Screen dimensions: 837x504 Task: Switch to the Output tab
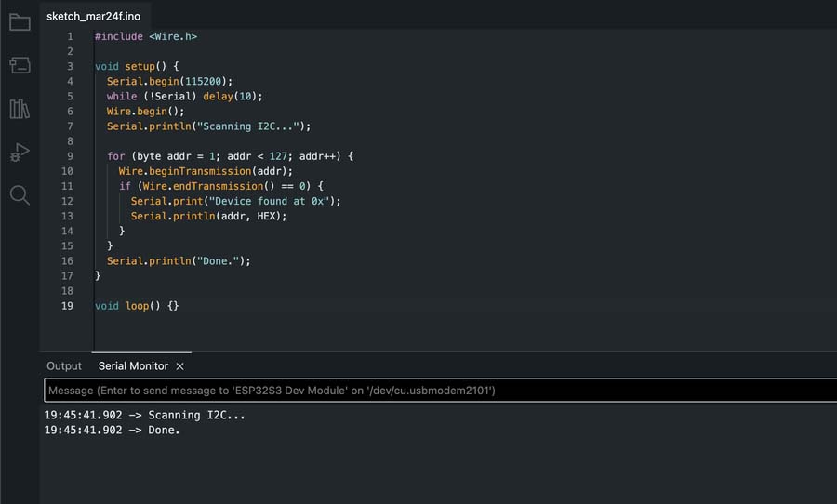coord(64,366)
